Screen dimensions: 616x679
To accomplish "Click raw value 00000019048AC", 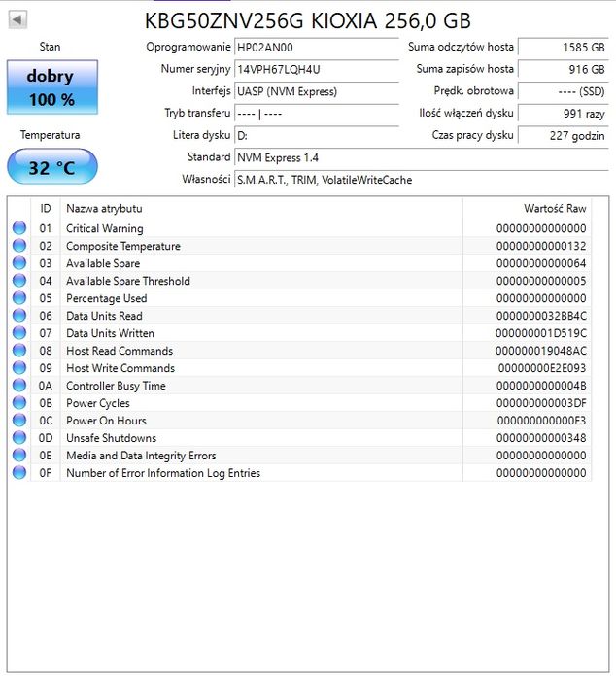I will point(540,351).
